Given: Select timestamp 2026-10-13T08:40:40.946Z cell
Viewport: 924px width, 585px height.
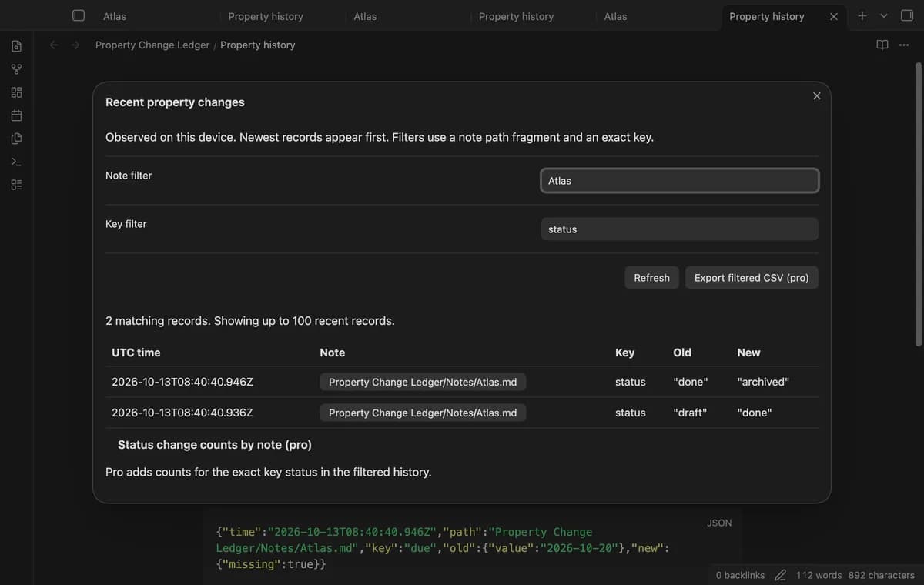Looking at the screenshot, I should pyautogui.click(x=182, y=382).
